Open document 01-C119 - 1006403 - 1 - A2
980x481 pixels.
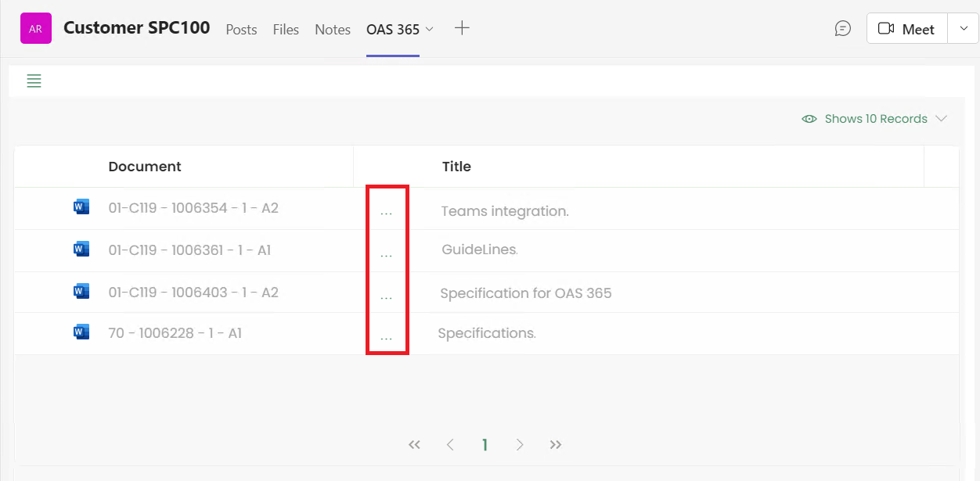pyautogui.click(x=193, y=293)
